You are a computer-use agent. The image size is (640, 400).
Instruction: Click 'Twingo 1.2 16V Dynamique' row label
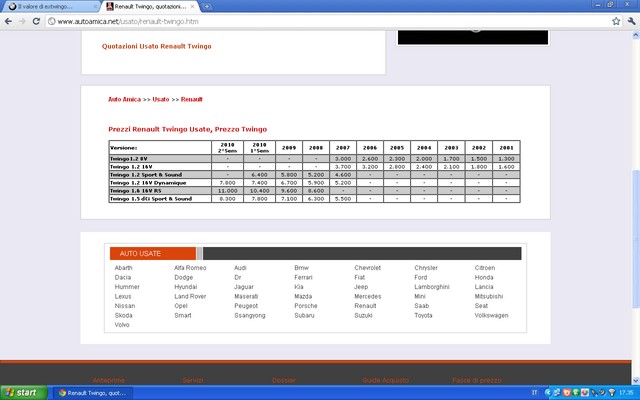coord(148,183)
